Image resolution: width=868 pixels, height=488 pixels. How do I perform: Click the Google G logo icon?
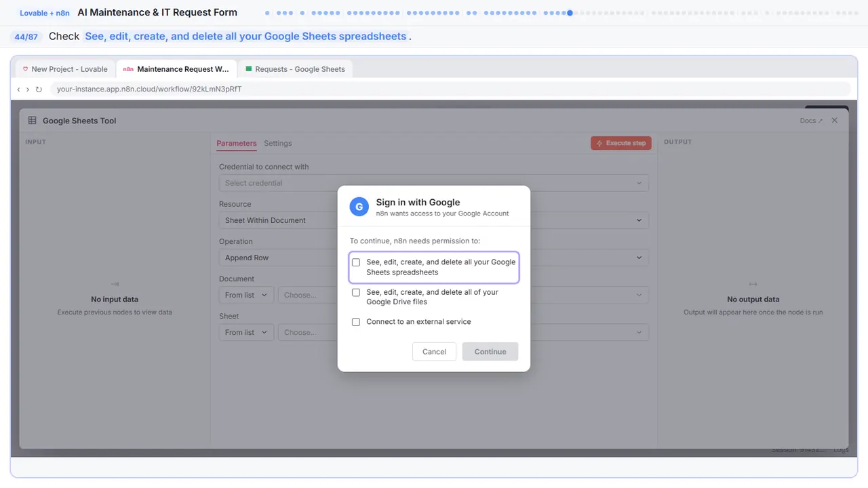click(x=359, y=207)
